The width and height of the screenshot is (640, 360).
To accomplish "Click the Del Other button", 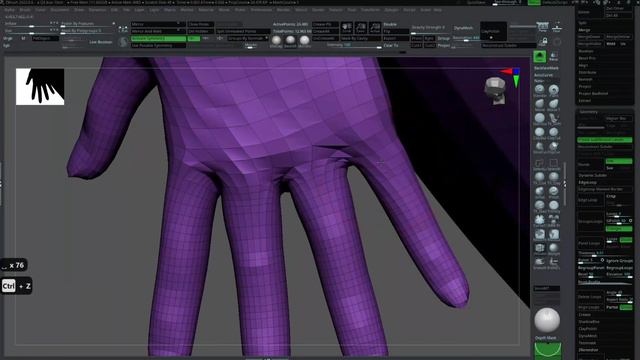I will [618, 8].
